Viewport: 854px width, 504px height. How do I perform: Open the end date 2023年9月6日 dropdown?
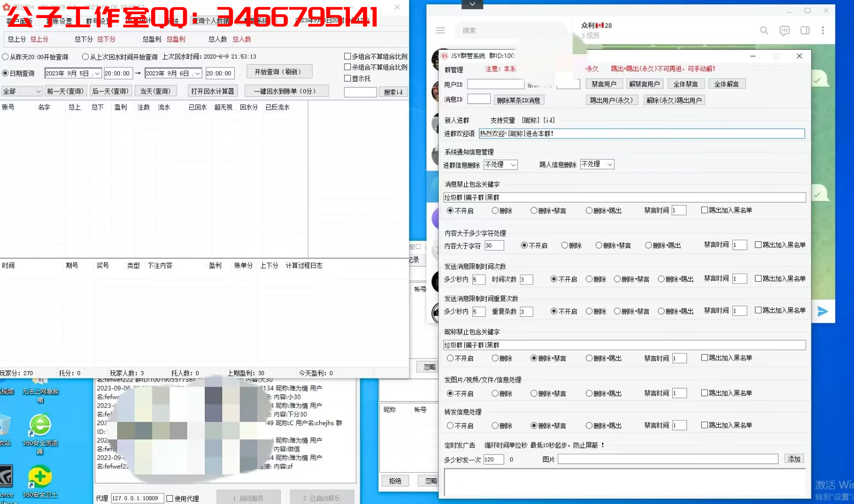pos(197,73)
